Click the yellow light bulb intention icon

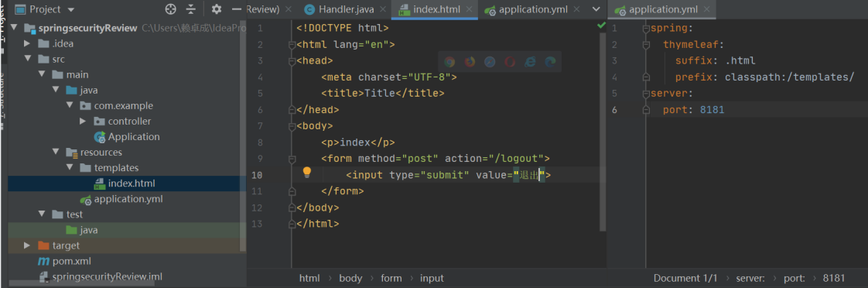click(x=306, y=173)
